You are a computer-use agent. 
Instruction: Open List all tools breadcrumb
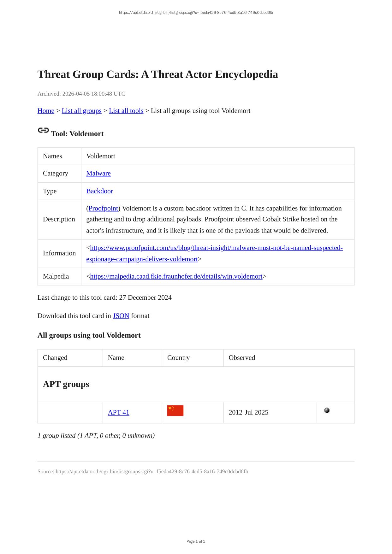click(x=126, y=111)
